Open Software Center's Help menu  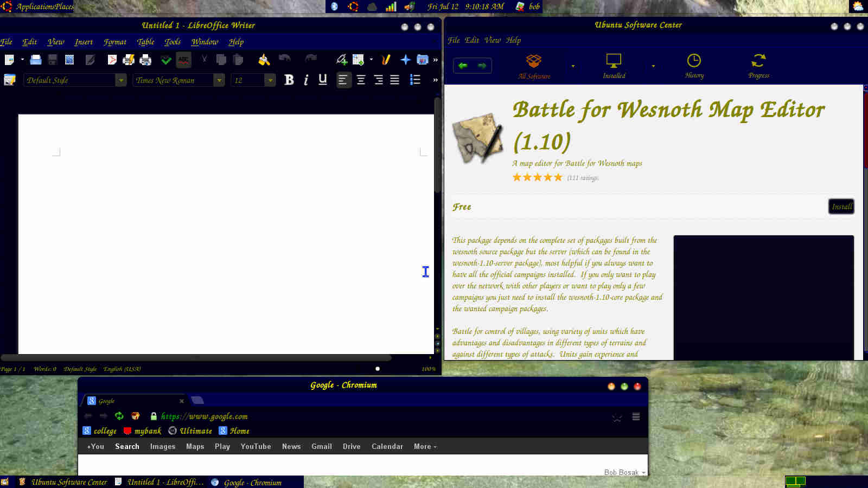[x=513, y=40]
